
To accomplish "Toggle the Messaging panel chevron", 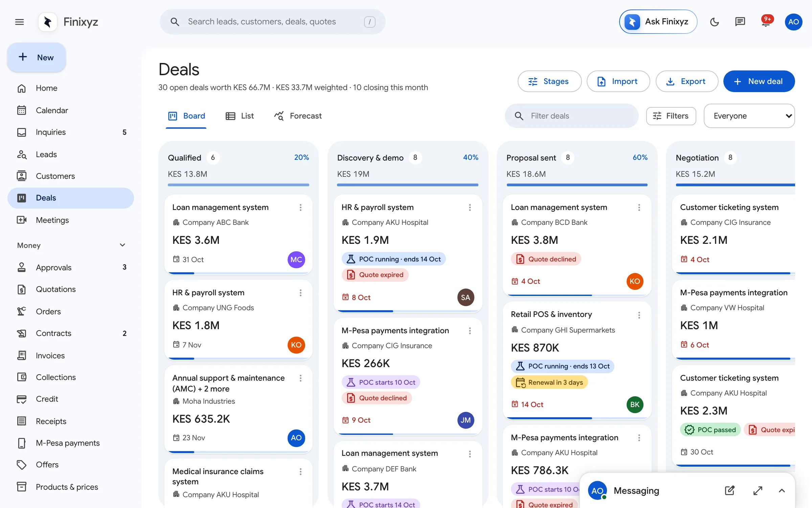I will click(782, 490).
